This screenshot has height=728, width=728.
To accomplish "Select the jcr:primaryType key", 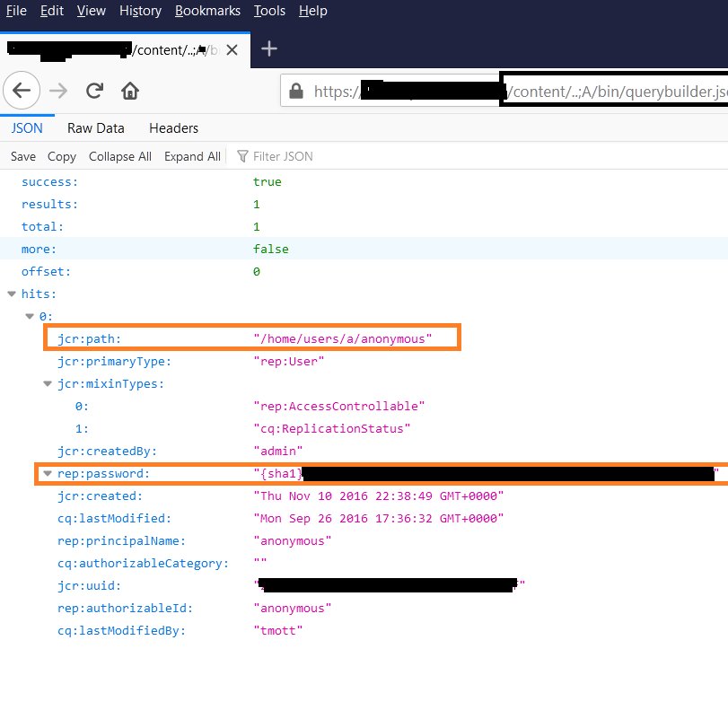I will [114, 361].
